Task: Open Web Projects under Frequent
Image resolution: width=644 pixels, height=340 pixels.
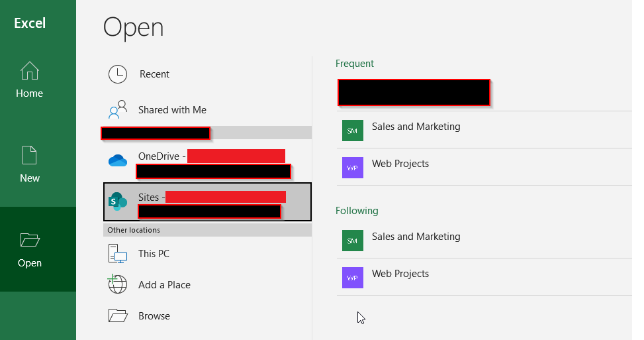Action: [x=400, y=164]
